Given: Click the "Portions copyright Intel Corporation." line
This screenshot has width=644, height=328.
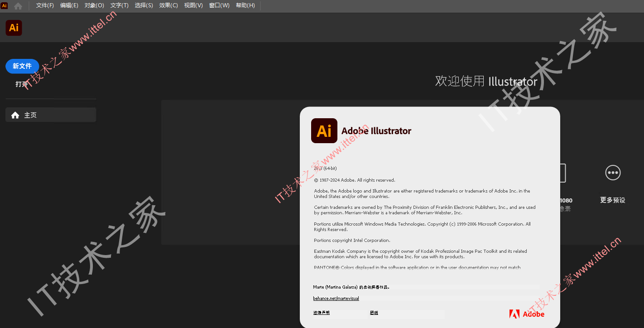Looking at the screenshot, I should point(352,241).
